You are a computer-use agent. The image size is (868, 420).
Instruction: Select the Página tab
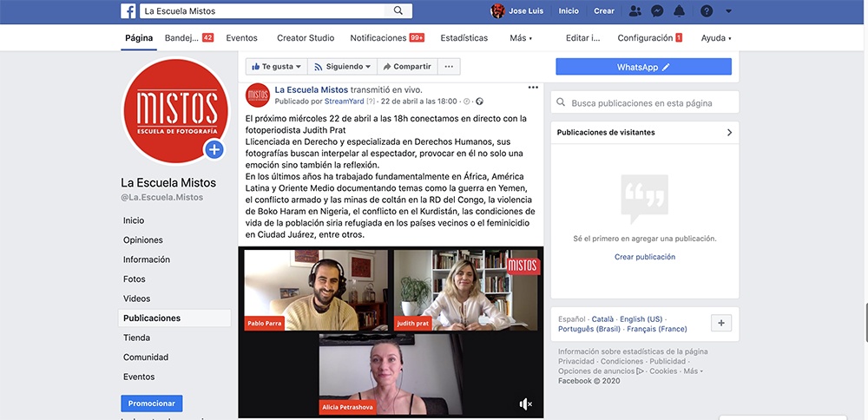pyautogui.click(x=139, y=38)
